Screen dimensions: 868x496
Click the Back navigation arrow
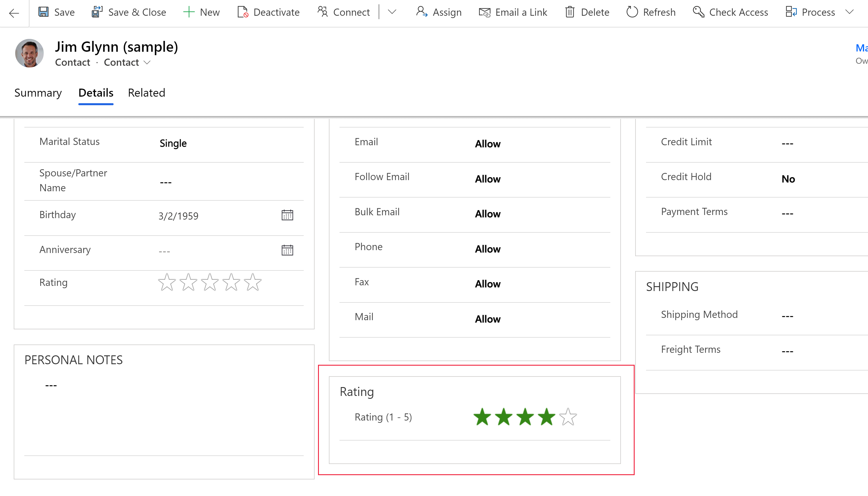point(15,13)
